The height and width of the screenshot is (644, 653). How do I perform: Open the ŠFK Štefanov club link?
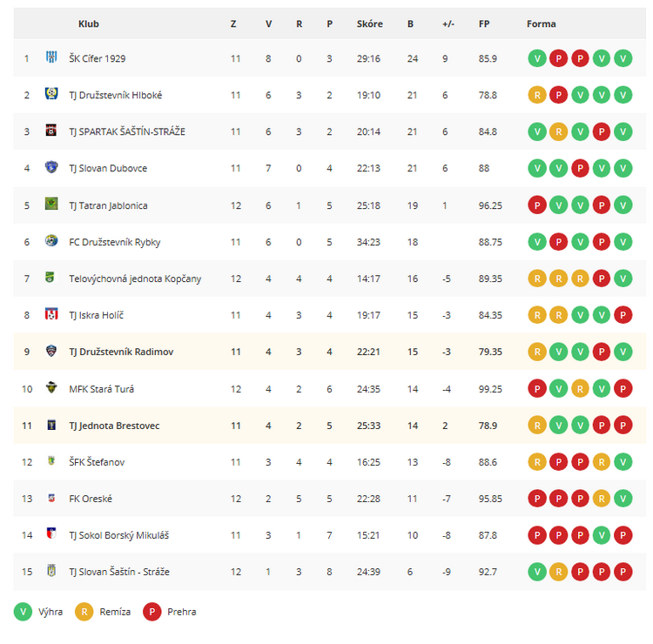97,462
